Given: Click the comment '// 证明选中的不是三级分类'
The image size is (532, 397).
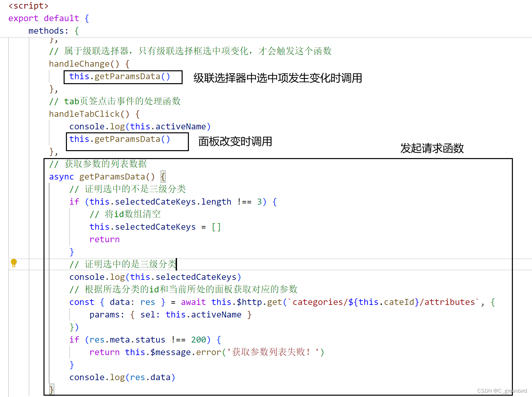Looking at the screenshot, I should [128, 189].
